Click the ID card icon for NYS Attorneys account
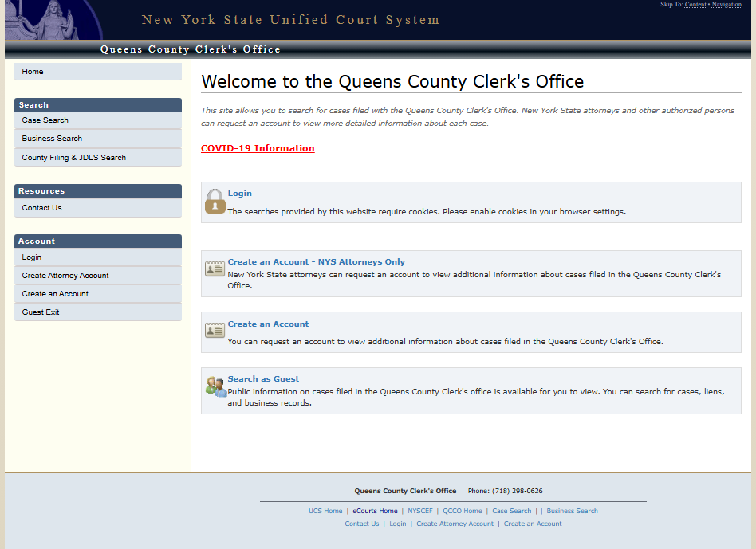 click(215, 269)
